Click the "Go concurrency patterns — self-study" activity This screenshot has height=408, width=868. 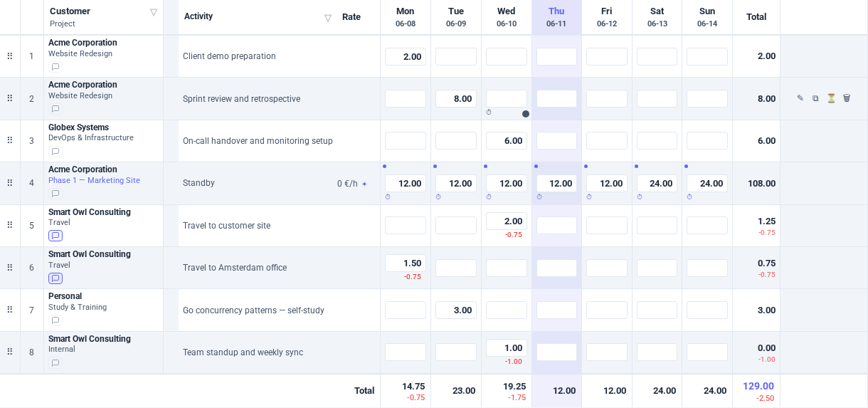pos(253,310)
